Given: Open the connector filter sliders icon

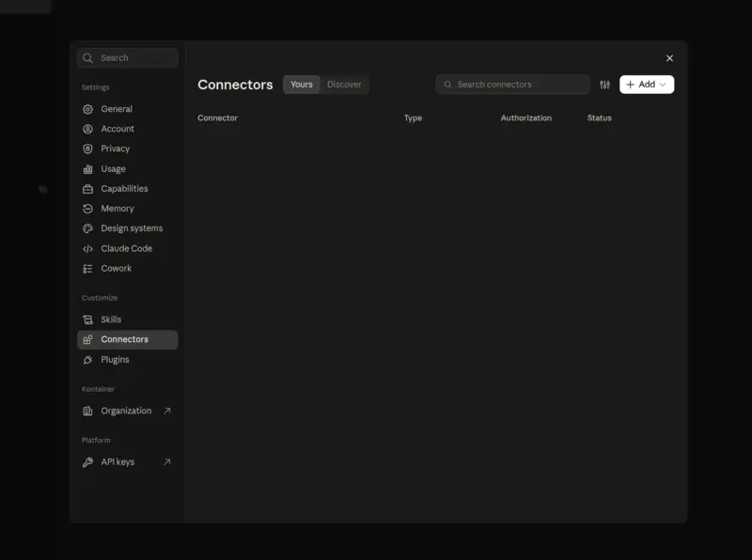Looking at the screenshot, I should point(604,85).
